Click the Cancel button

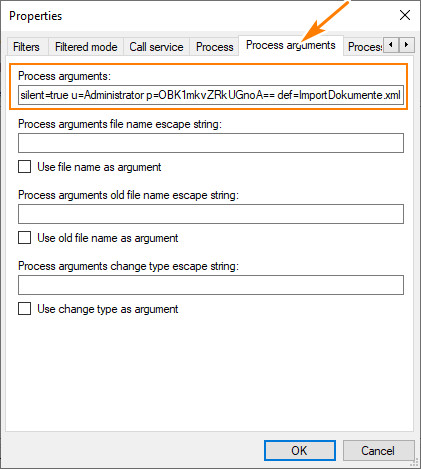tap(378, 451)
